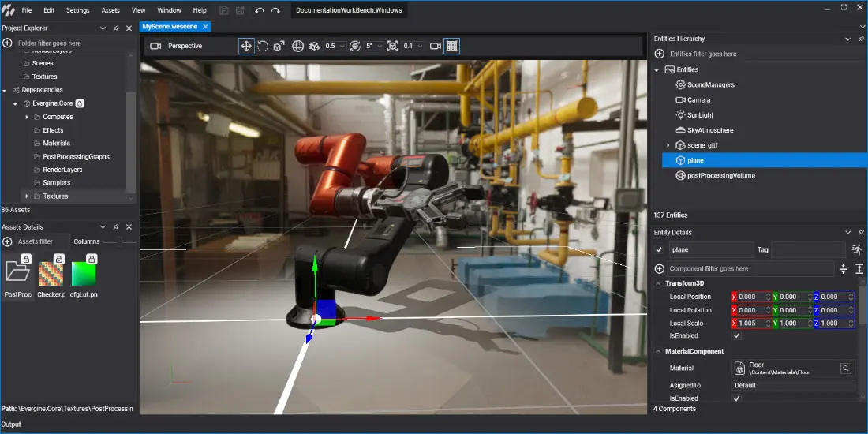Uncheck IsEnabled under Transform3D
This screenshot has height=434, width=868.
click(737, 336)
